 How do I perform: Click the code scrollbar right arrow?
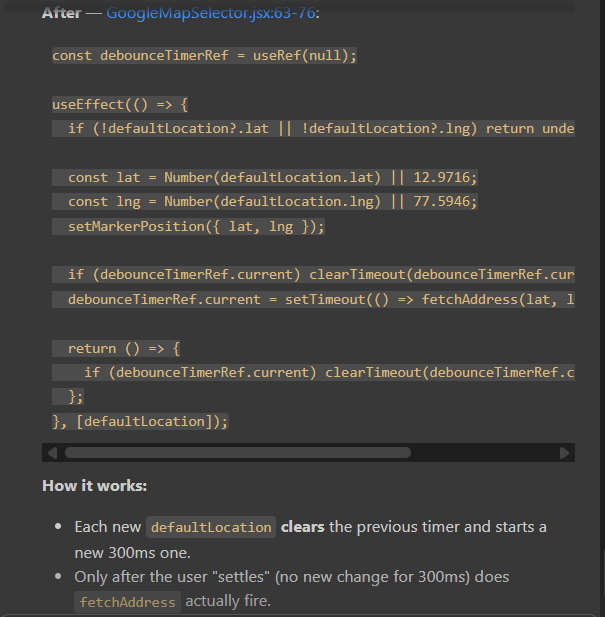564,453
